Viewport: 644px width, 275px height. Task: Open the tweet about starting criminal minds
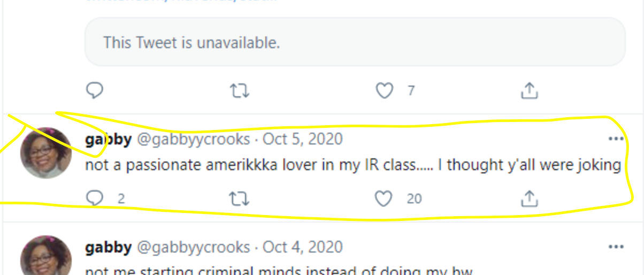pyautogui.click(x=278, y=270)
